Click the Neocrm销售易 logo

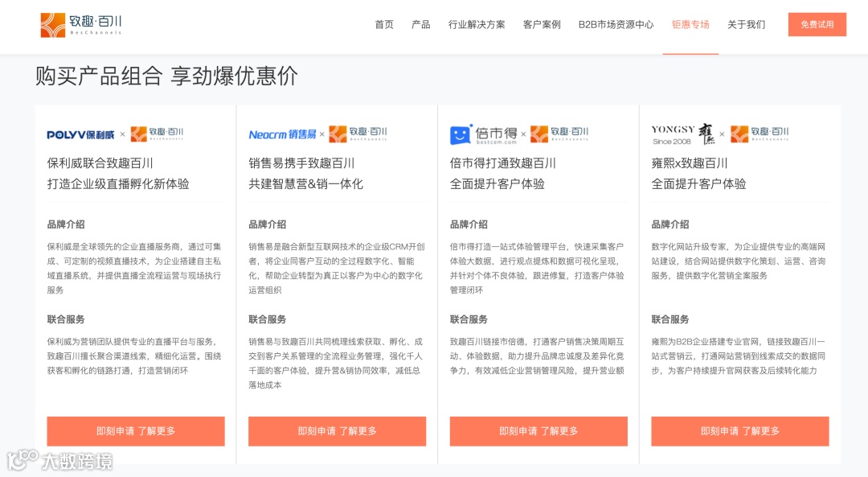(282, 134)
